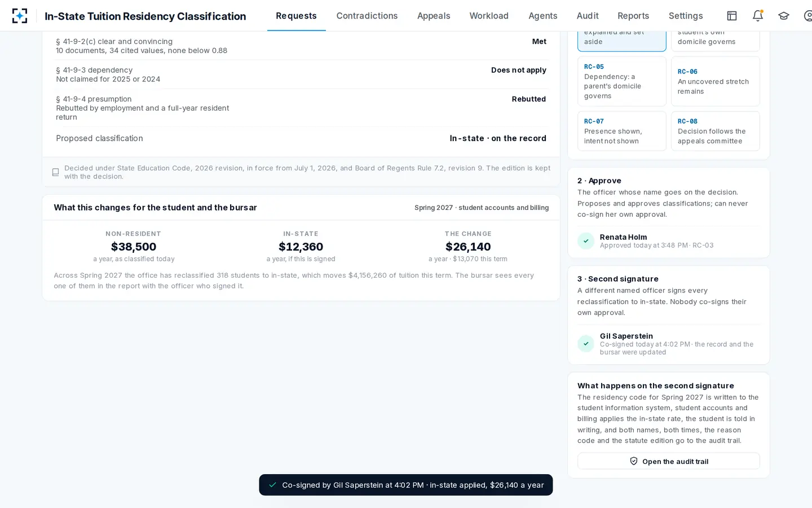
Task: Click the green check beside Renata Holm
Action: pos(586,241)
